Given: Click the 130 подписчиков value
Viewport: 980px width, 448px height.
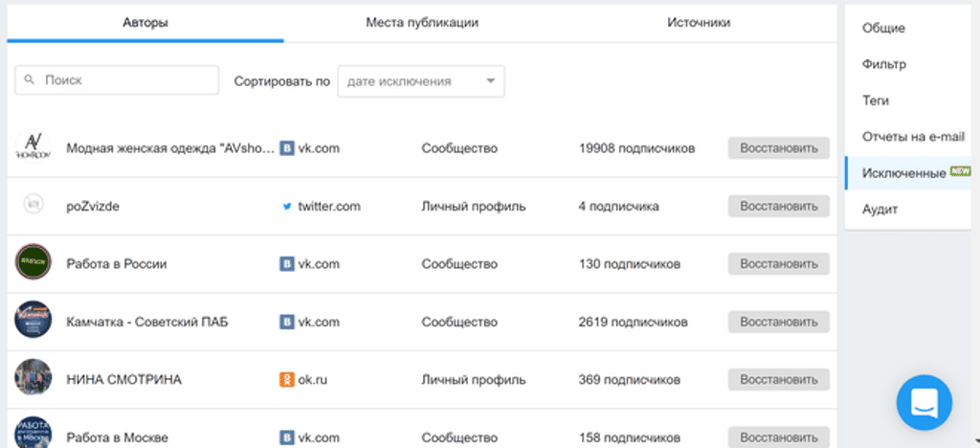Looking at the screenshot, I should [x=630, y=264].
